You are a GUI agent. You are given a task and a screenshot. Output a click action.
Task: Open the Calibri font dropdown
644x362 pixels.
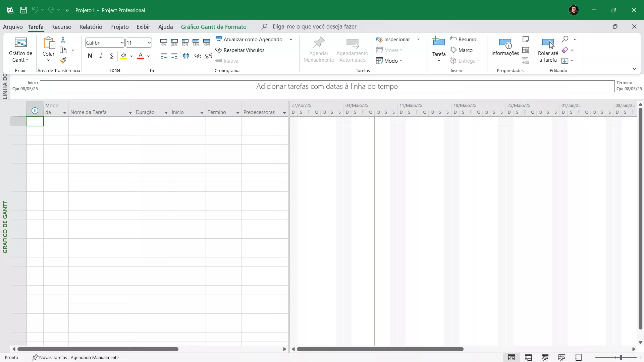[122, 43]
